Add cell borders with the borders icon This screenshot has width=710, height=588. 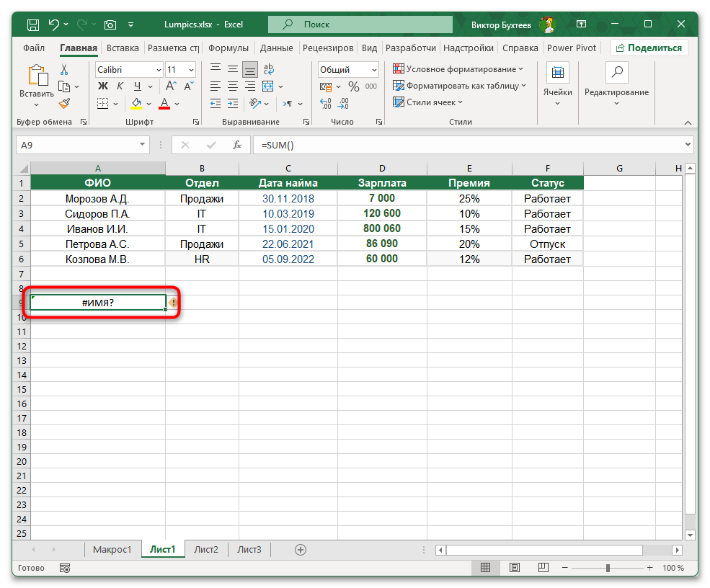point(103,104)
